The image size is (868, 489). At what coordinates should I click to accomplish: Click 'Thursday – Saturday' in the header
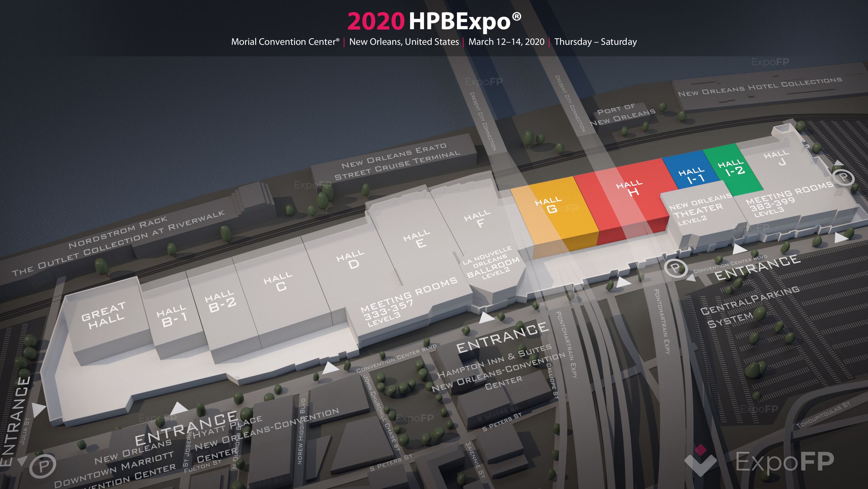click(x=595, y=42)
